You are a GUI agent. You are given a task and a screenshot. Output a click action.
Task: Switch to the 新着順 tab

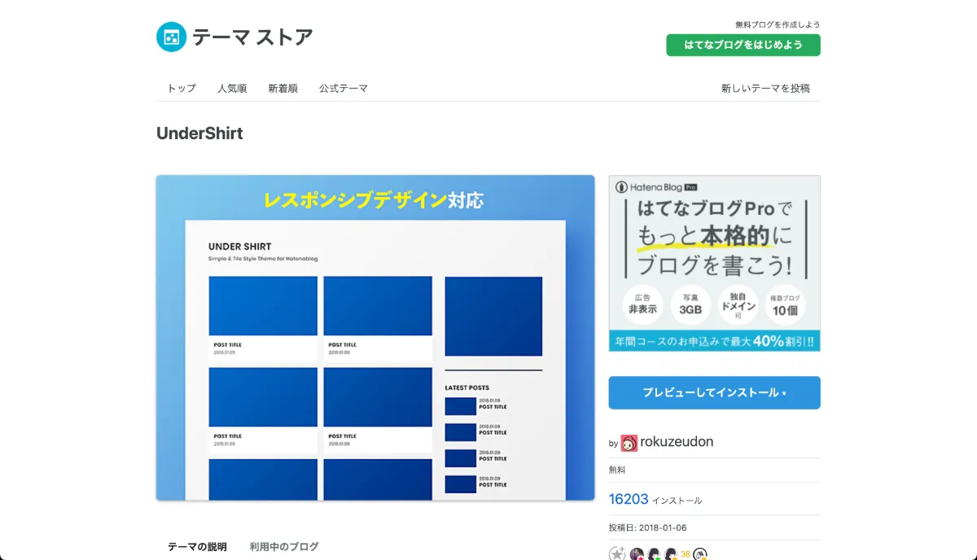(283, 88)
